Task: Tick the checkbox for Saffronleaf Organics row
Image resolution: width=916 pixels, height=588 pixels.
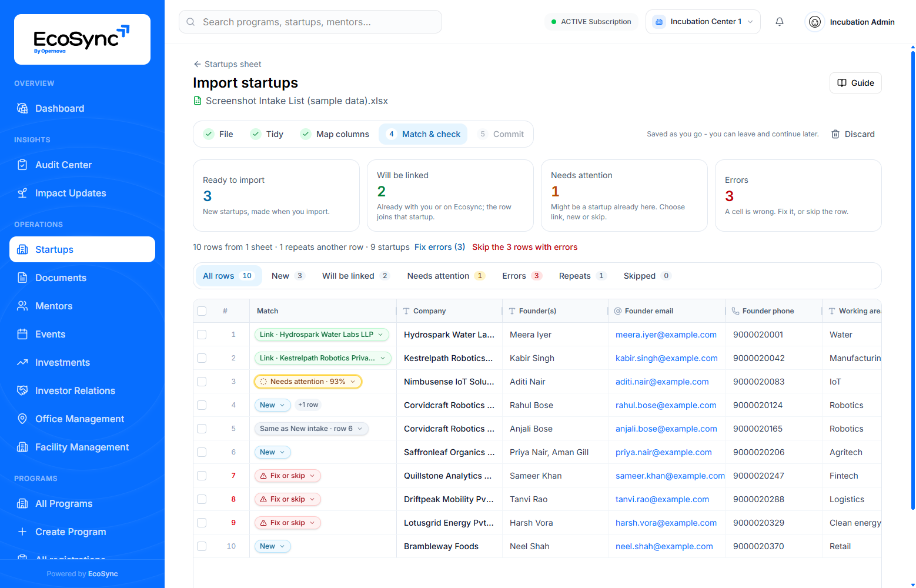Action: pos(202,452)
